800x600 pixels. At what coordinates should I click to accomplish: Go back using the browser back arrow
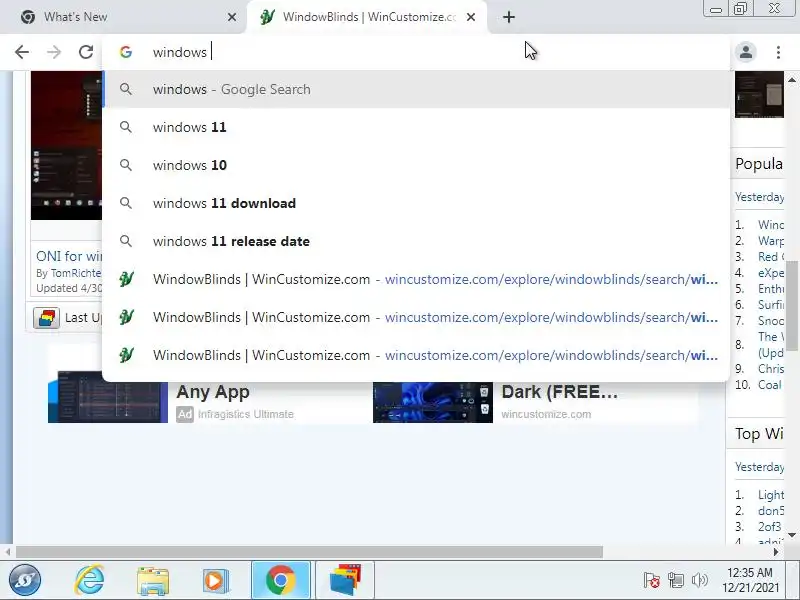(x=22, y=52)
